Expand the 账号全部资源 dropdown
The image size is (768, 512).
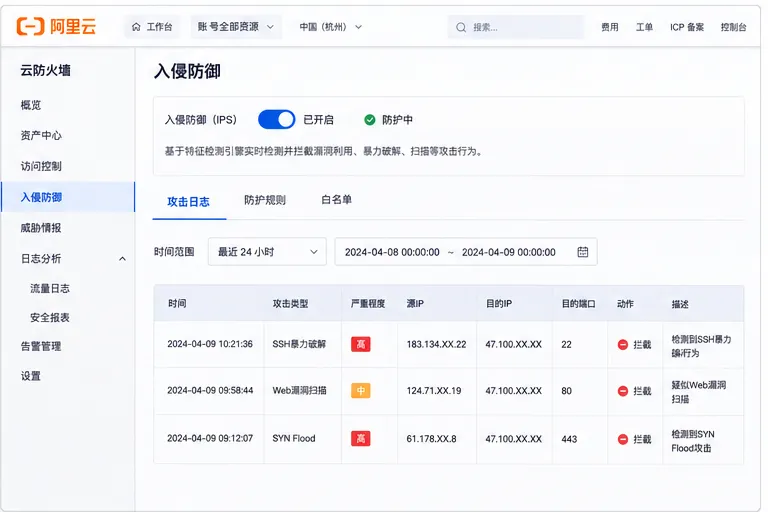coord(236,27)
